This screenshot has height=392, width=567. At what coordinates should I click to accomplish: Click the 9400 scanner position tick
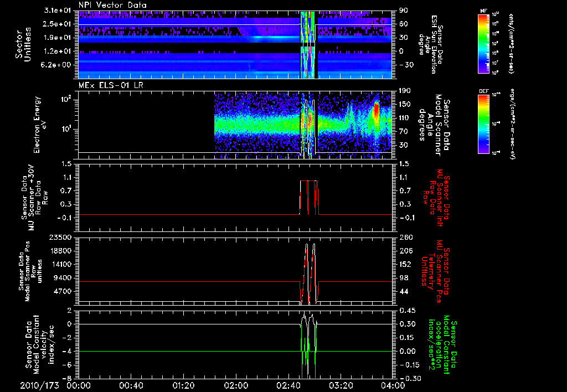[x=62, y=278]
